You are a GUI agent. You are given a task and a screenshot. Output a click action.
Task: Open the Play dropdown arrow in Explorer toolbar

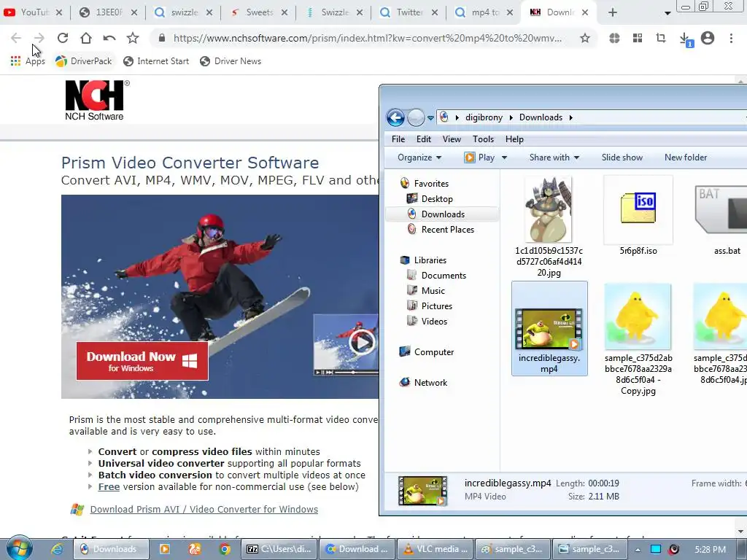pyautogui.click(x=505, y=157)
